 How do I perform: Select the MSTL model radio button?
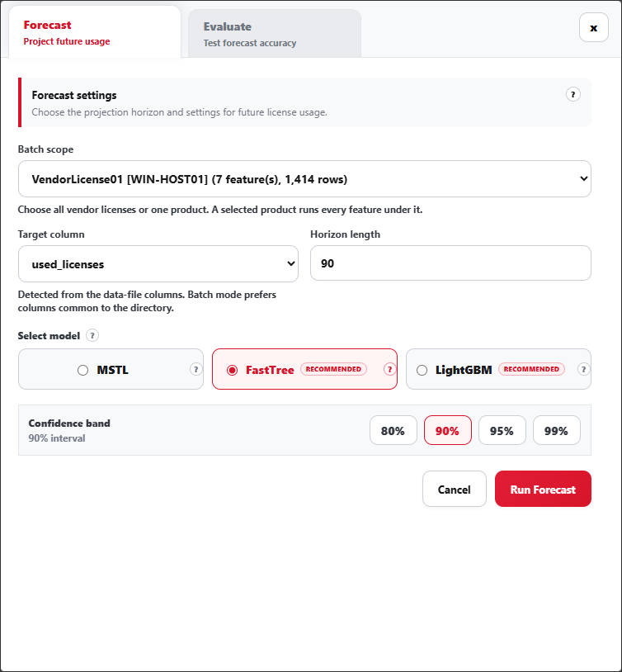pyautogui.click(x=82, y=370)
